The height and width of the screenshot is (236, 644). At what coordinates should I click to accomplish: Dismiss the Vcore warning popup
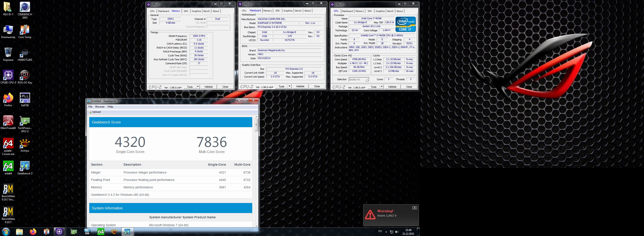coord(415,208)
